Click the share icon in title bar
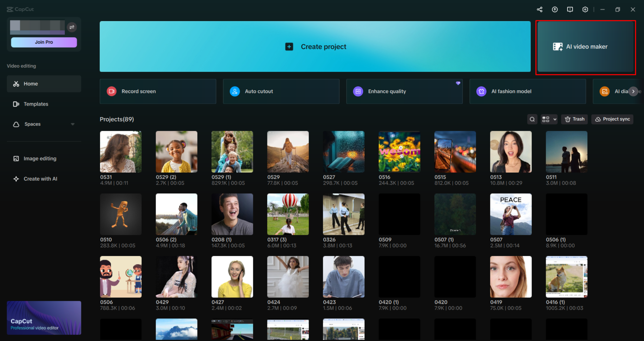 tap(539, 9)
